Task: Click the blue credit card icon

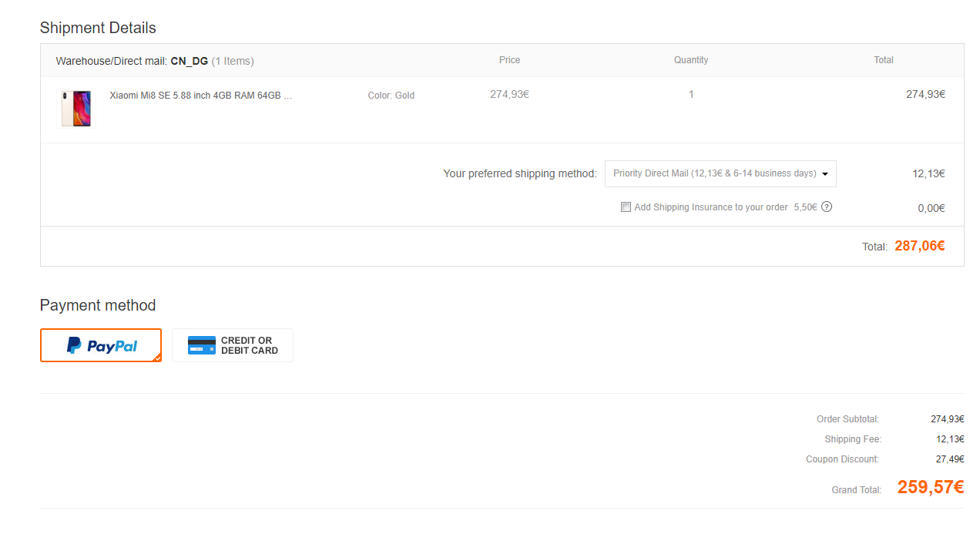Action: tap(202, 345)
